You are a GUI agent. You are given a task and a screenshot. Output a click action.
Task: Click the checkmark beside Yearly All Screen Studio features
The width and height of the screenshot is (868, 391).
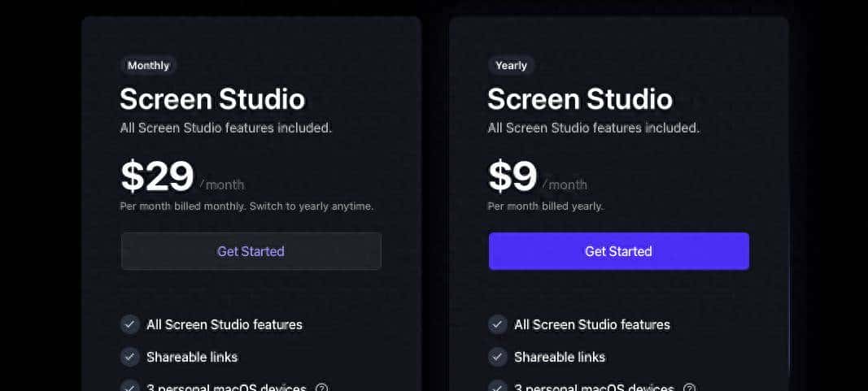497,324
